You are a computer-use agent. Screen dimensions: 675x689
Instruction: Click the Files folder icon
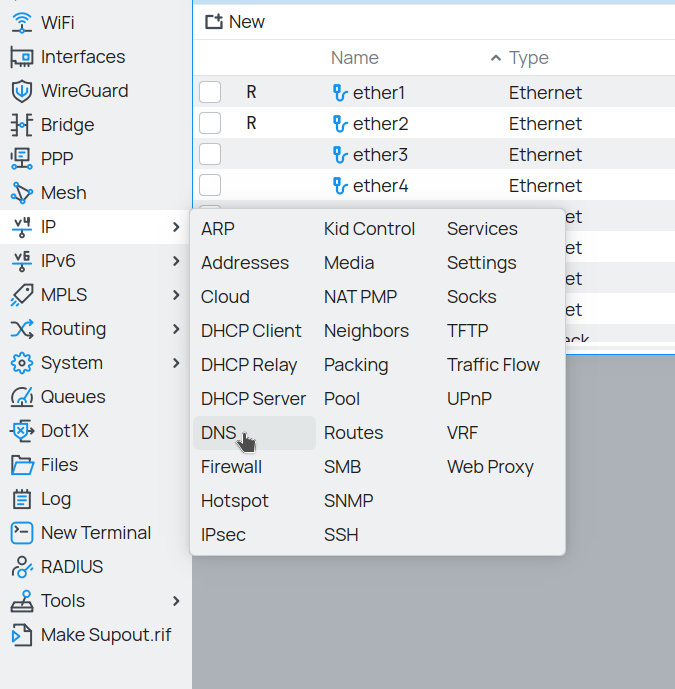click(22, 465)
